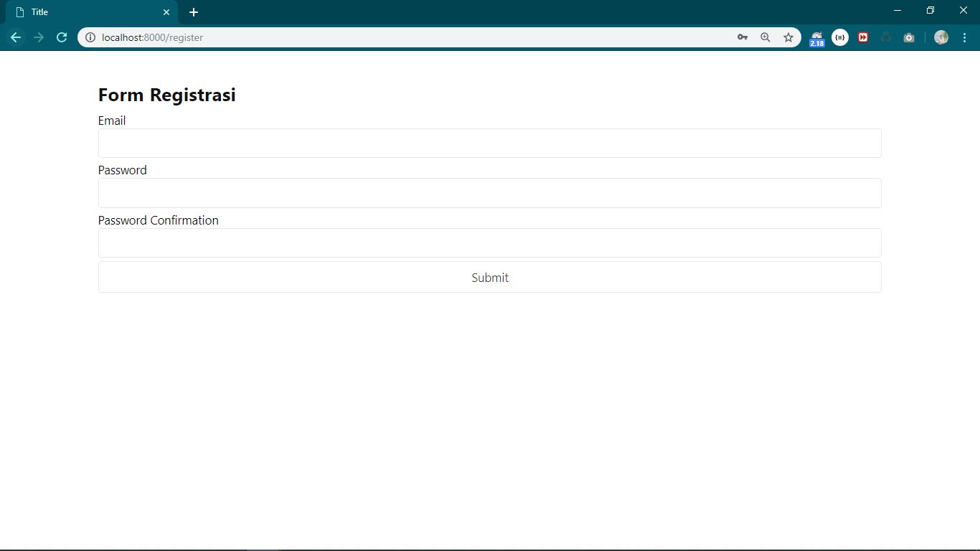The image size is (980, 551).
Task: Click the Email input field
Action: [490, 143]
